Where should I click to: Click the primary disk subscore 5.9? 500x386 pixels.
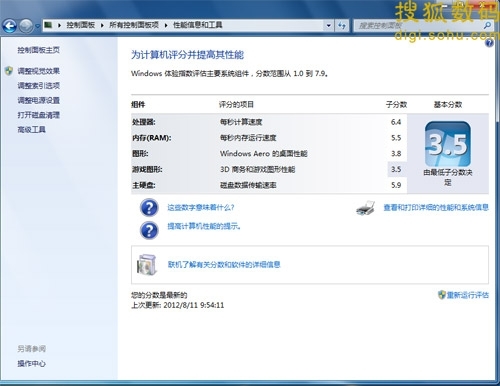(396, 185)
